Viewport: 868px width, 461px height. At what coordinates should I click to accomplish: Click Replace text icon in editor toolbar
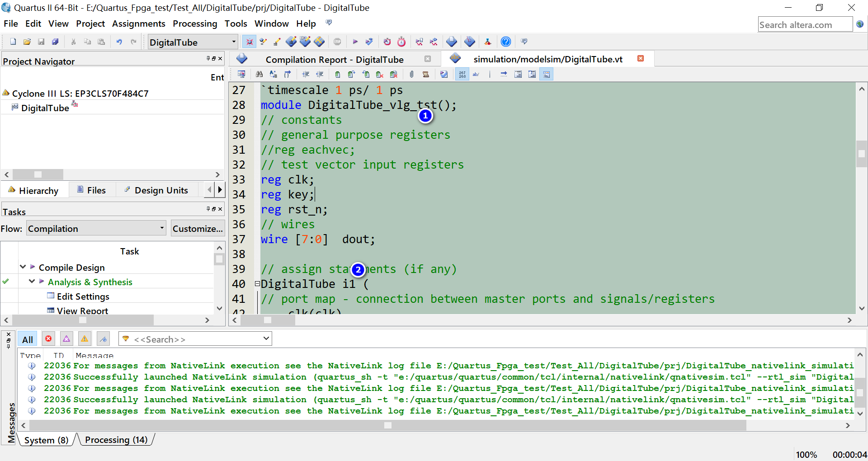(x=273, y=75)
